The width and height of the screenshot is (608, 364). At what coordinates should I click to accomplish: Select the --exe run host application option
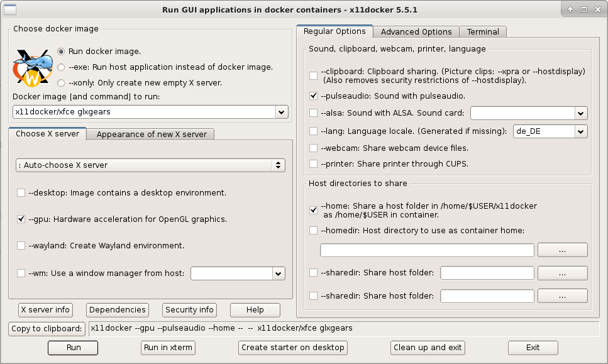click(61, 67)
